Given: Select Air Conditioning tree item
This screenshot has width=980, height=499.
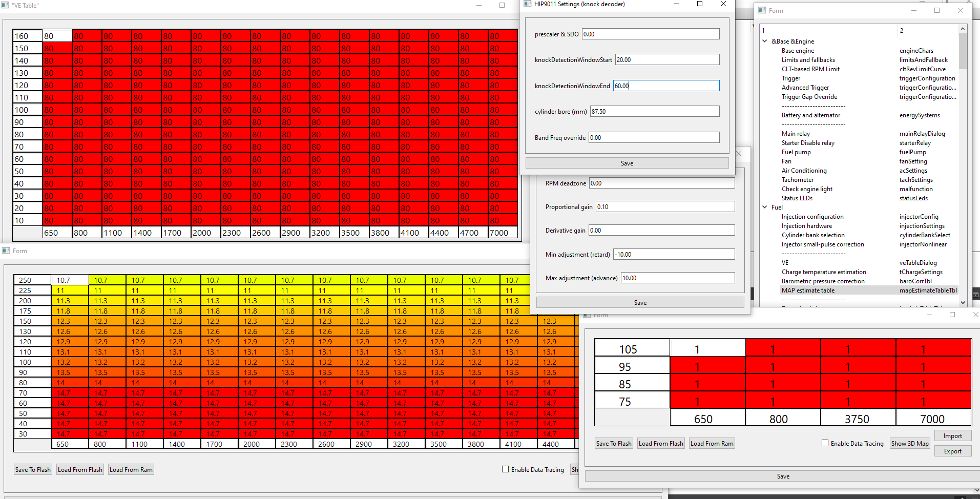Looking at the screenshot, I should (x=804, y=171).
